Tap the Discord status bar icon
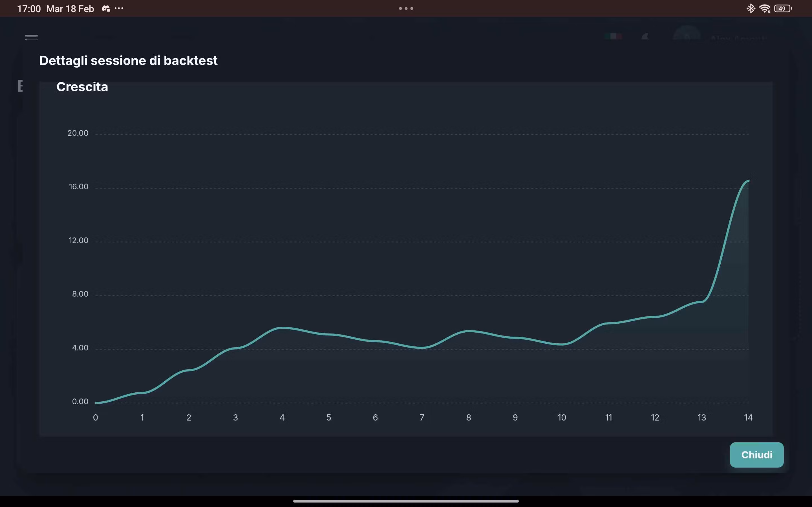The image size is (812, 507). [x=106, y=9]
